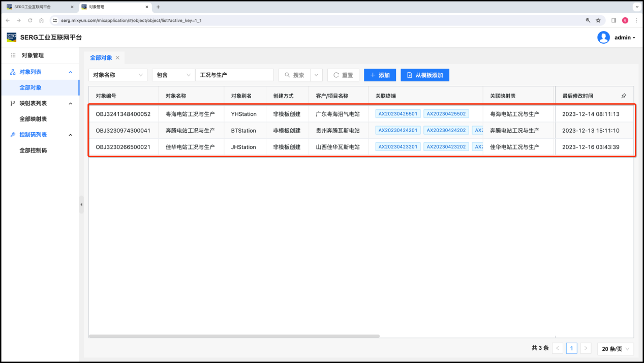The image size is (644, 363).
Task: Close the 全部对象 tab
Action: (117, 58)
